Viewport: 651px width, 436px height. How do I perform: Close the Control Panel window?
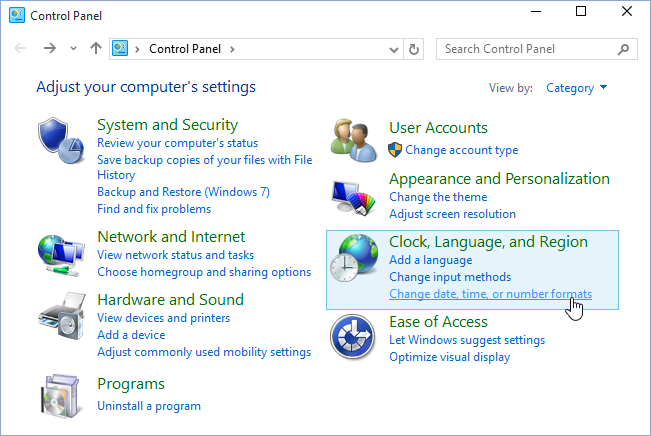point(627,12)
